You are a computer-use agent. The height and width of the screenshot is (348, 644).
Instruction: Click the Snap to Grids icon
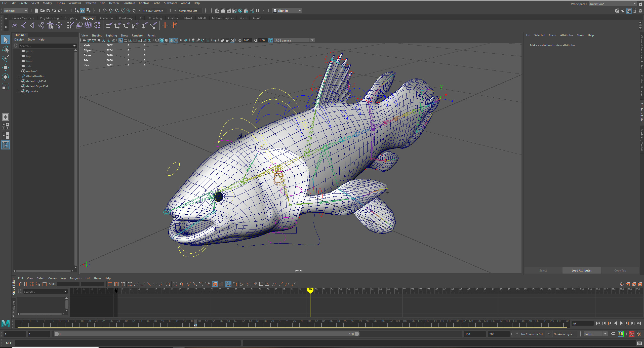point(105,11)
